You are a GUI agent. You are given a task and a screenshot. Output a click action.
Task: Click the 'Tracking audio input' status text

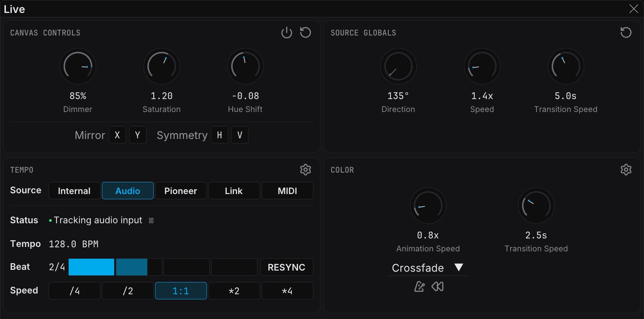(98, 220)
